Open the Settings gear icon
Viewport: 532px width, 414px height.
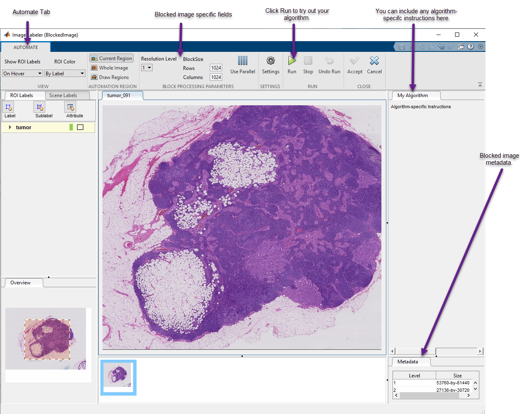270,61
